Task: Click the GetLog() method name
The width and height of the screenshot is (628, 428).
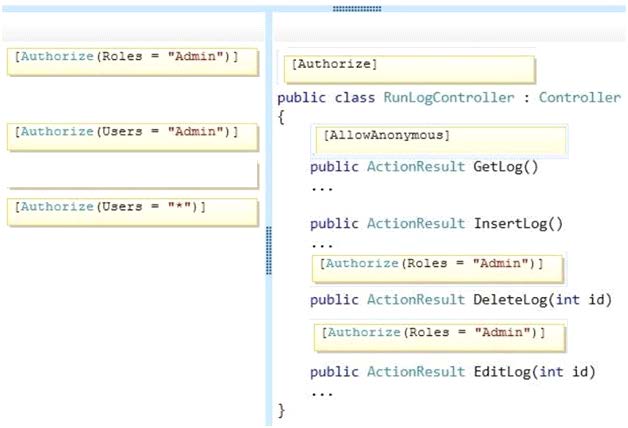Action: point(506,166)
